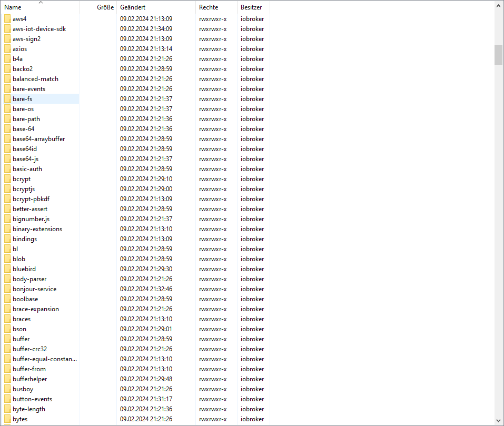Click the date 09.02.2024 21:32:46
Image resolution: width=504 pixels, height=426 pixels.
(x=146, y=289)
